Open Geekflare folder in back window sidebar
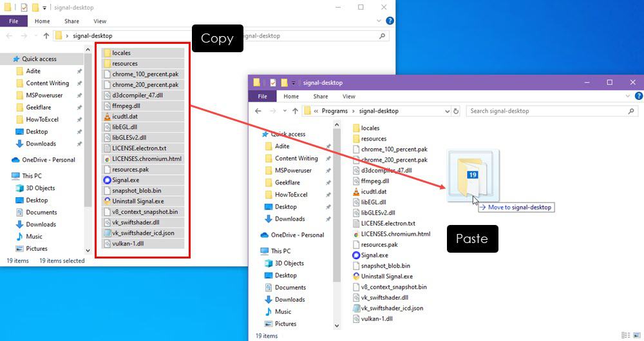 tap(33, 108)
